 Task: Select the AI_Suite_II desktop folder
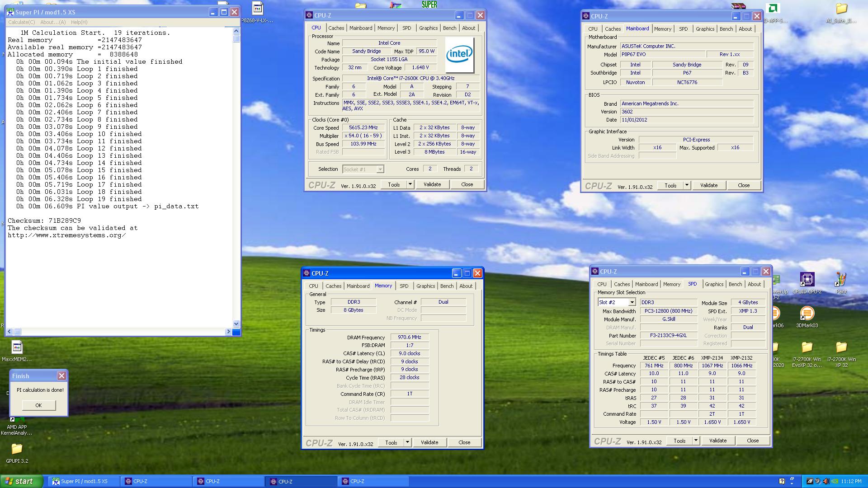[x=841, y=13]
